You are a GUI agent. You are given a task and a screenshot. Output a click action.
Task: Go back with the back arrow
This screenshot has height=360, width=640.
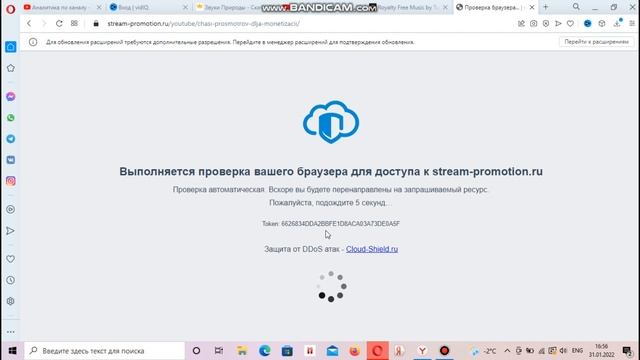pos(29,24)
